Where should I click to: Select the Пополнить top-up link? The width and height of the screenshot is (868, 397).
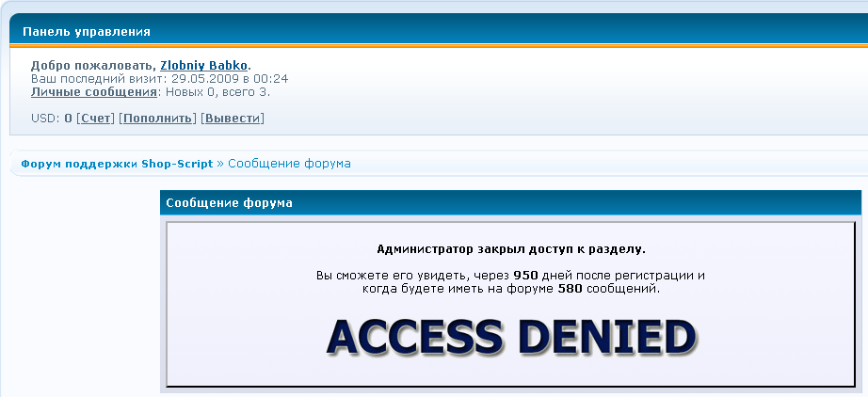pyautogui.click(x=158, y=119)
